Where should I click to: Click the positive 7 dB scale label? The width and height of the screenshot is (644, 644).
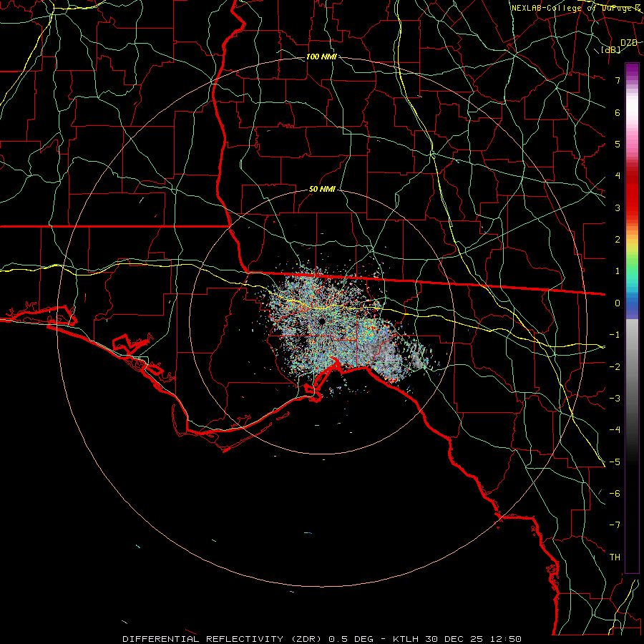coord(618,80)
